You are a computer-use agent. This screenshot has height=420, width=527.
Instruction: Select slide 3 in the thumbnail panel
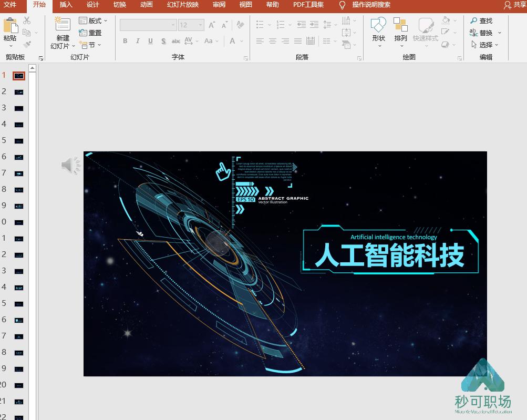(18, 108)
